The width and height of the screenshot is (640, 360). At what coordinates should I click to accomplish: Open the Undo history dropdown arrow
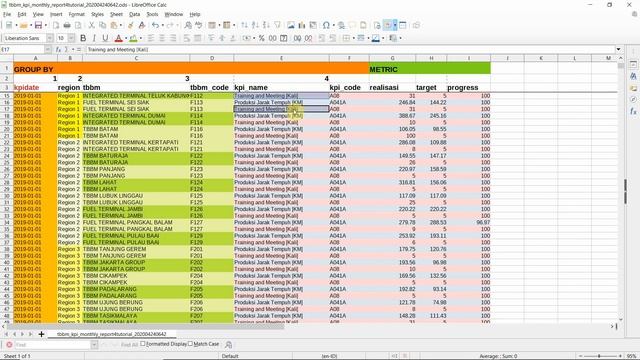pos(162,25)
